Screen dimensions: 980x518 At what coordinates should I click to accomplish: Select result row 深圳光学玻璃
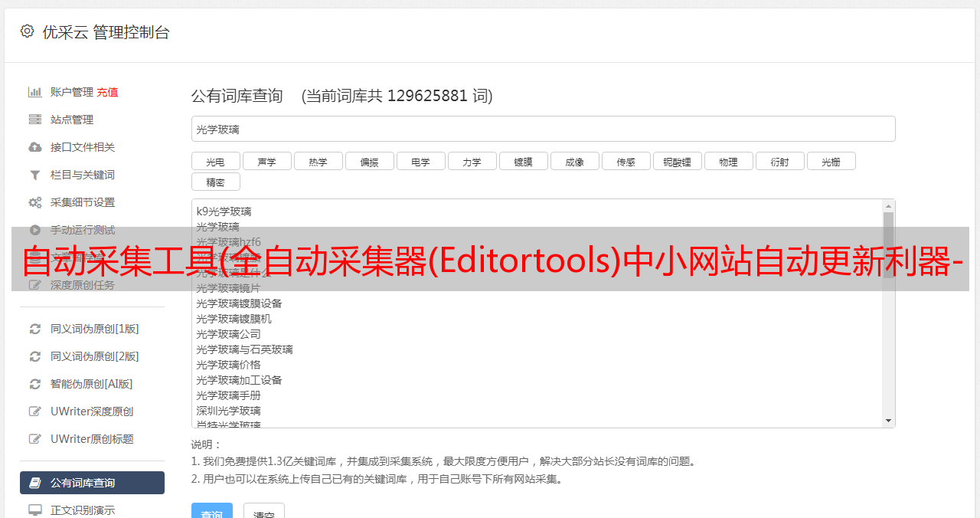coord(228,411)
